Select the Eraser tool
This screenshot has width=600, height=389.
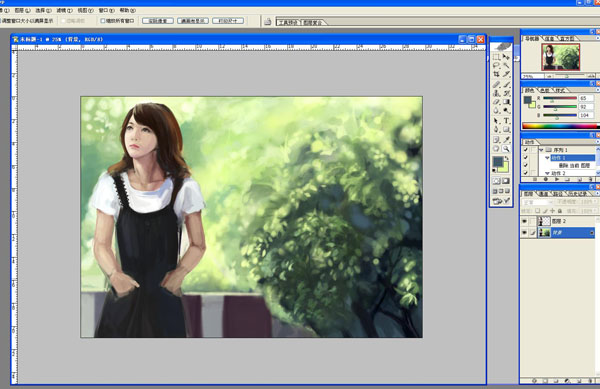pyautogui.click(x=496, y=102)
